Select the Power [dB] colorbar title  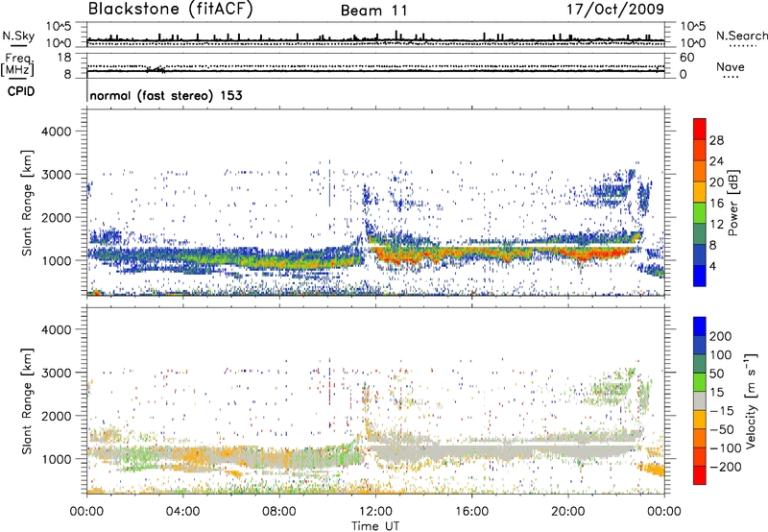click(732, 204)
